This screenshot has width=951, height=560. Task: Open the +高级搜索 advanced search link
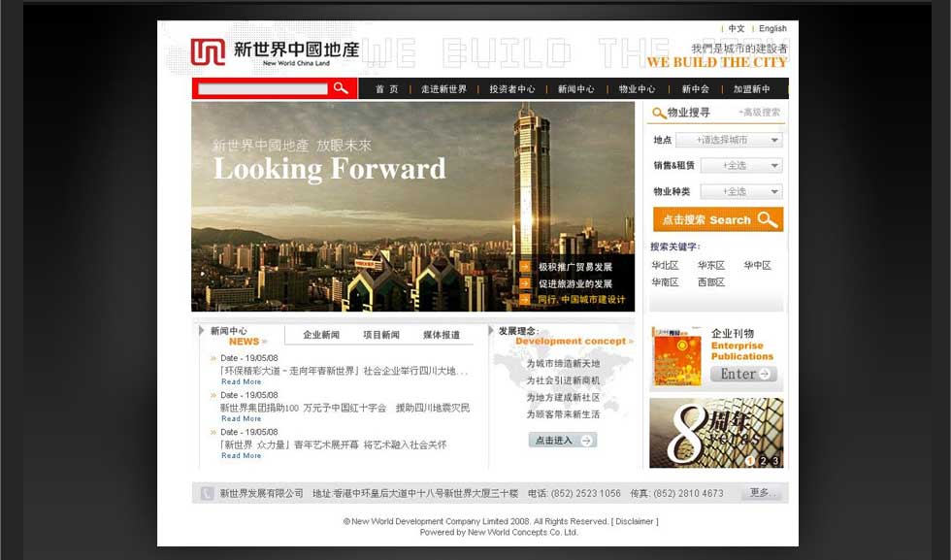[759, 113]
